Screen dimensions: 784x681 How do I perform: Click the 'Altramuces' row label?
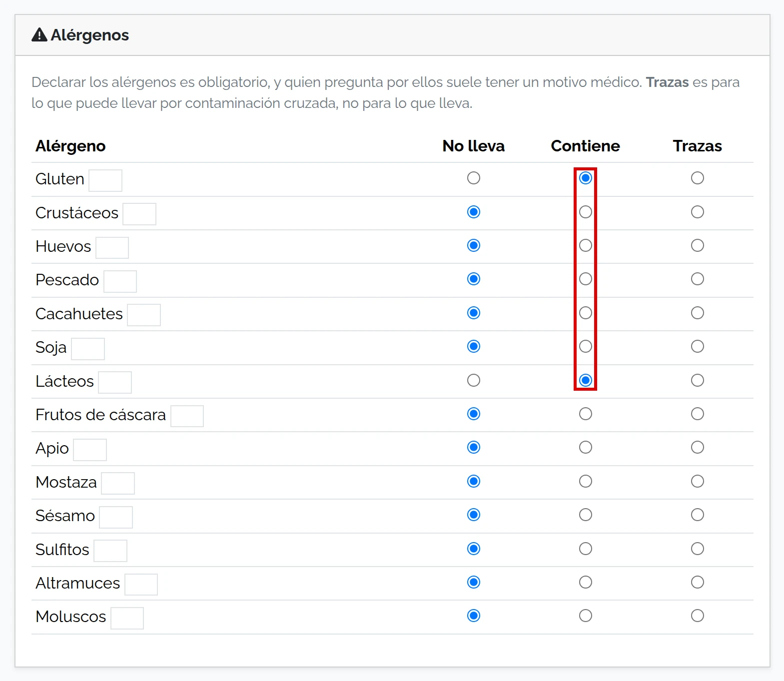(77, 583)
